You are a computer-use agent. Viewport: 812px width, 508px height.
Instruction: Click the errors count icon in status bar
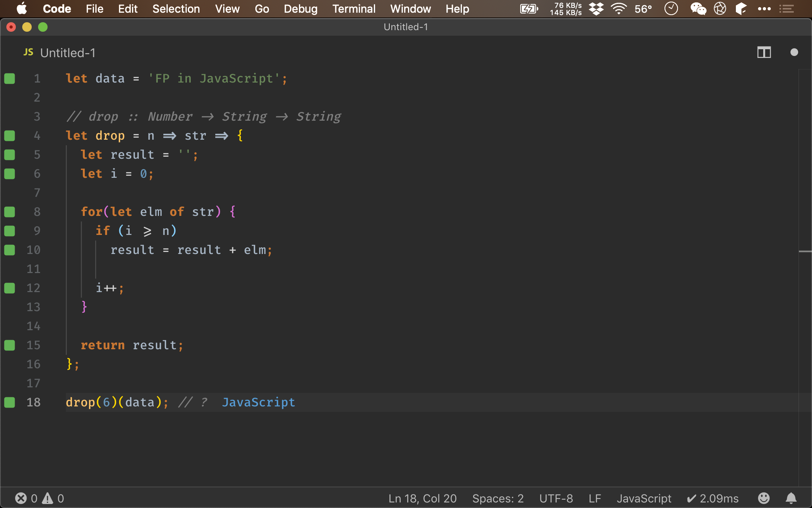pos(21,498)
